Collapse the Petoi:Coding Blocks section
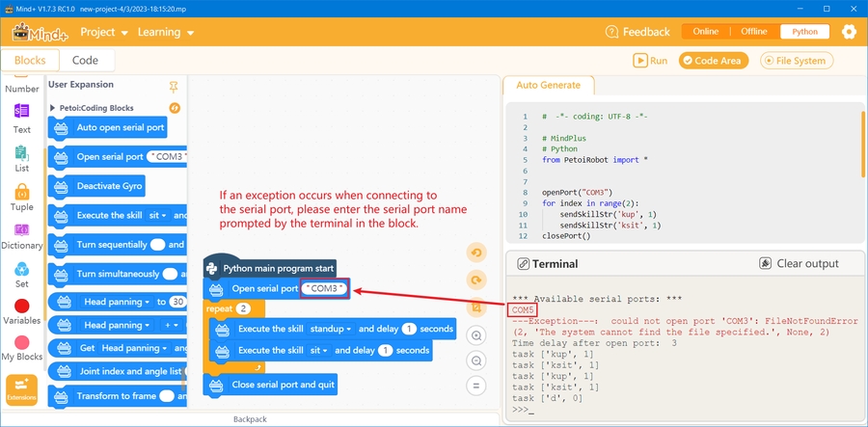The height and width of the screenshot is (427, 868). [53, 108]
